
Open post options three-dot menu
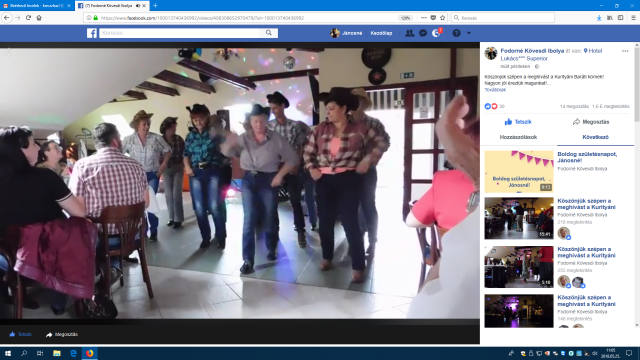625,51
